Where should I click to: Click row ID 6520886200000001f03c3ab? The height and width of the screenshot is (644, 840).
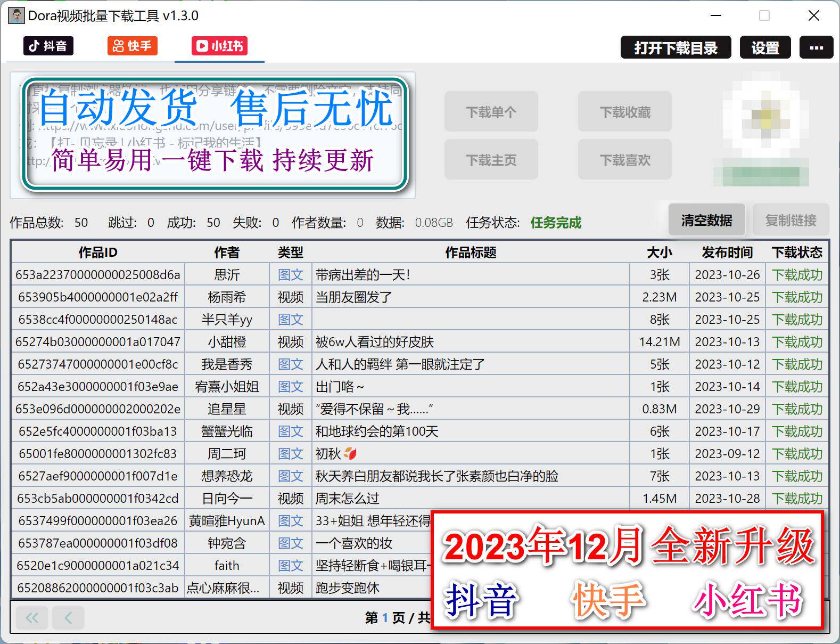point(98,588)
